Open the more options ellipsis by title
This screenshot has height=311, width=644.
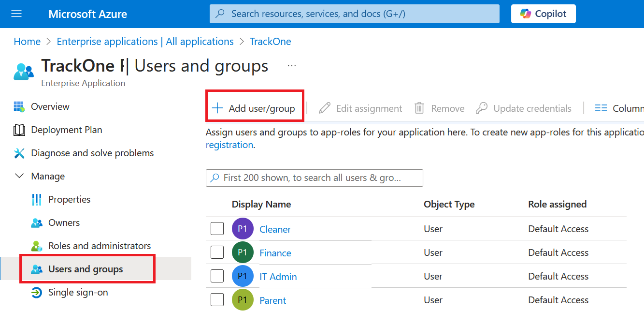tap(292, 66)
